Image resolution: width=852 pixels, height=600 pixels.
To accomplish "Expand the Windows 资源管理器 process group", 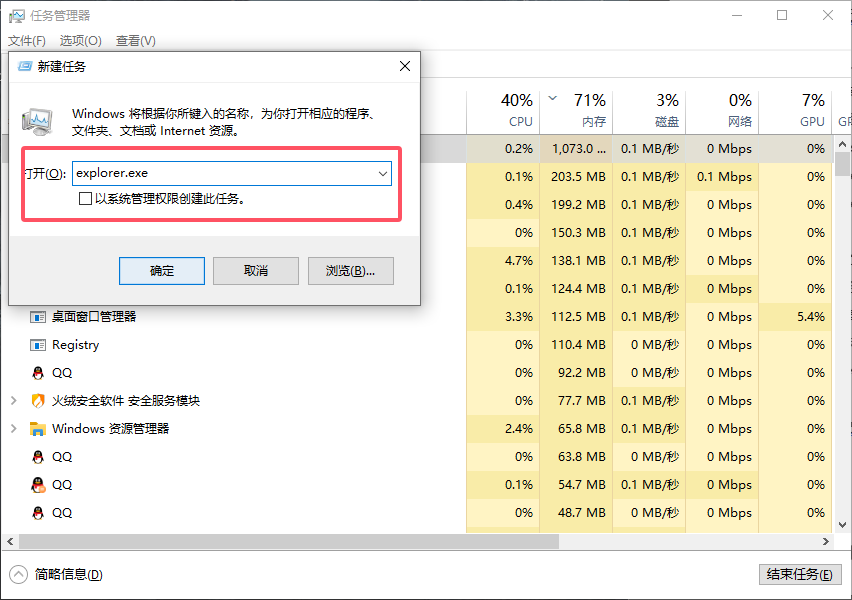I will (x=13, y=429).
